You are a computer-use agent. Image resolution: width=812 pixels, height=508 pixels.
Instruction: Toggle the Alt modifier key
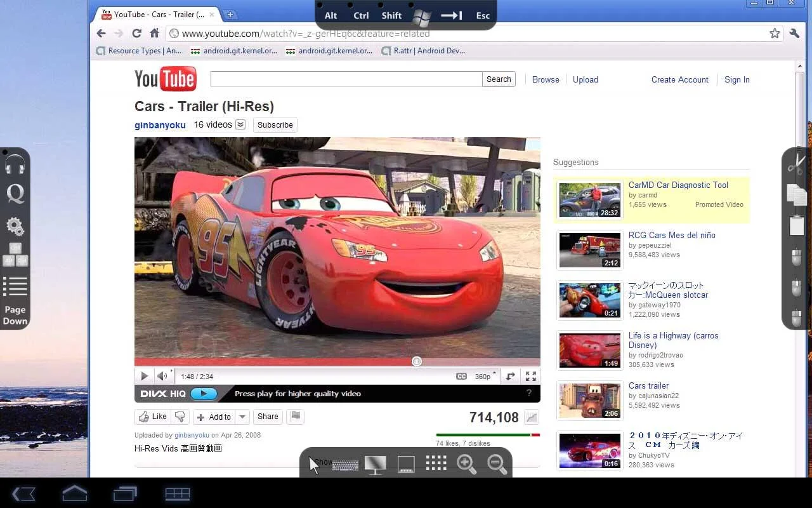[x=331, y=16]
